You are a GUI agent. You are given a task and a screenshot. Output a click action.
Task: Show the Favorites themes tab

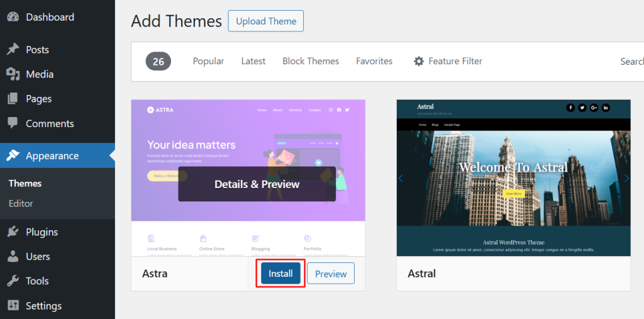(x=374, y=61)
